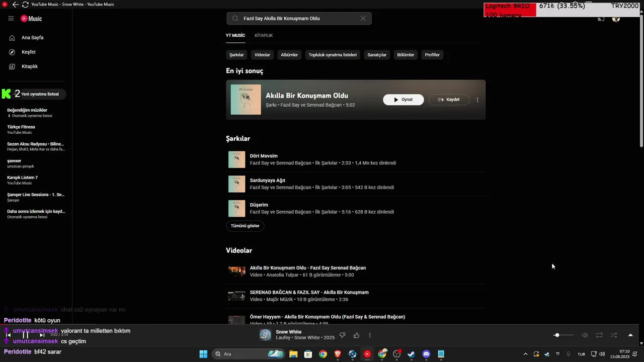The width and height of the screenshot is (644, 362).
Task: Click the top result album cover
Action: tap(246, 100)
